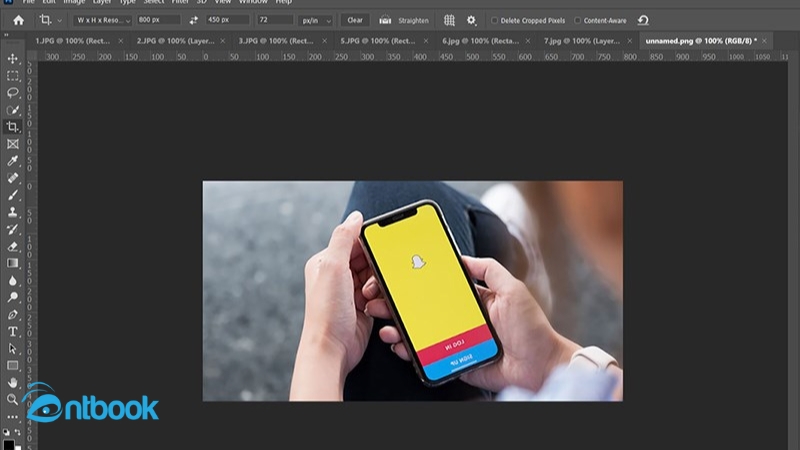
Task: Select the Rectangular Marquee tool
Action: 13,76
